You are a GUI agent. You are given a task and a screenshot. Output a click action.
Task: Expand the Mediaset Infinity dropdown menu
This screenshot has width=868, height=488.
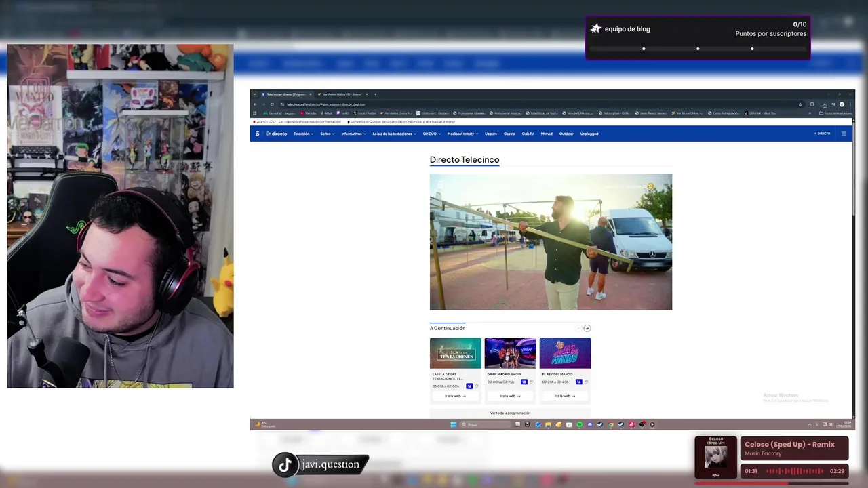(x=463, y=134)
